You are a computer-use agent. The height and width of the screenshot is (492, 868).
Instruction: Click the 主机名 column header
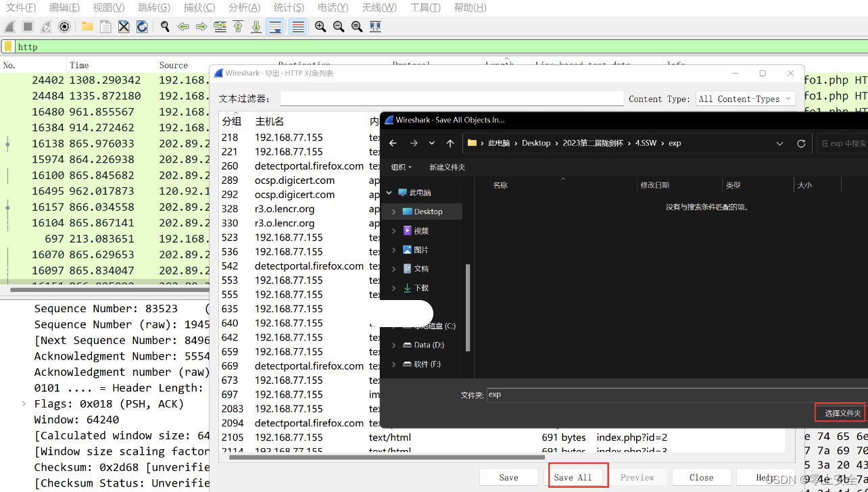269,121
